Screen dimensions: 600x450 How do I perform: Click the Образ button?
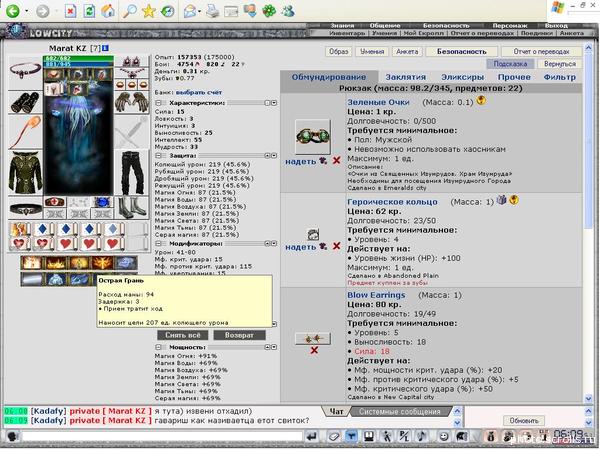[339, 51]
